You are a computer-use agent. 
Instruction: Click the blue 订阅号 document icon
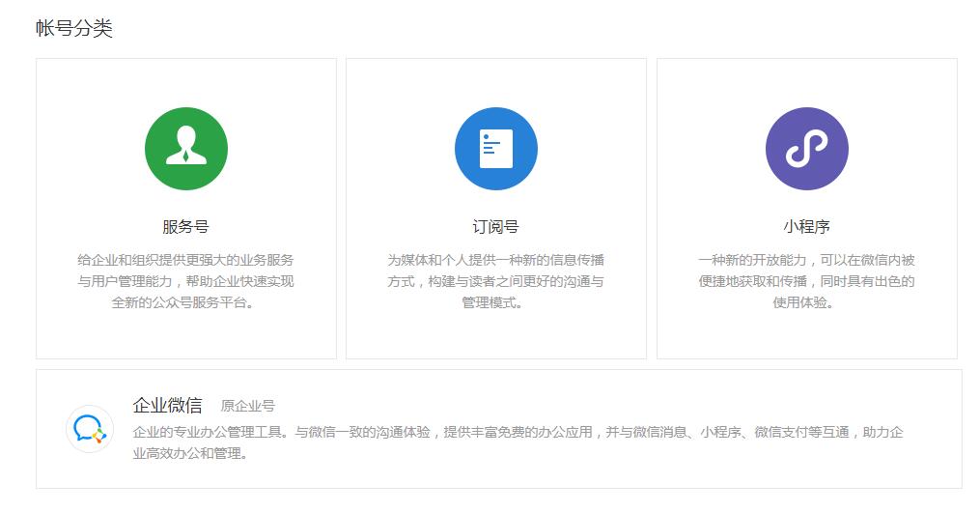(496, 149)
